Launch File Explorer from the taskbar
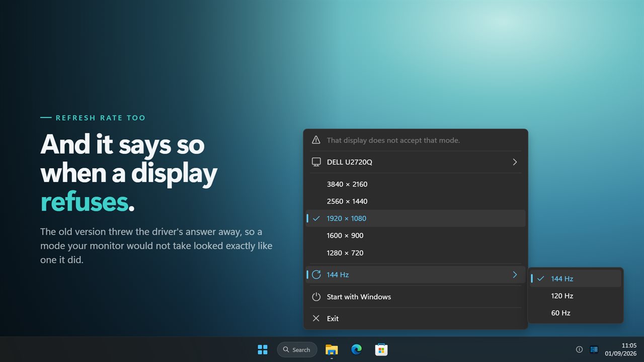Image resolution: width=644 pixels, height=362 pixels. point(332,349)
